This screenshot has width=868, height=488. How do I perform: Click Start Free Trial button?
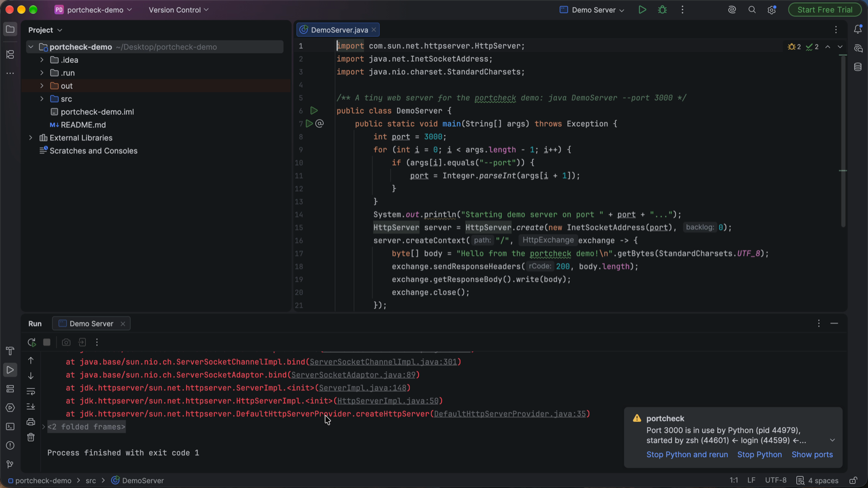(x=825, y=10)
